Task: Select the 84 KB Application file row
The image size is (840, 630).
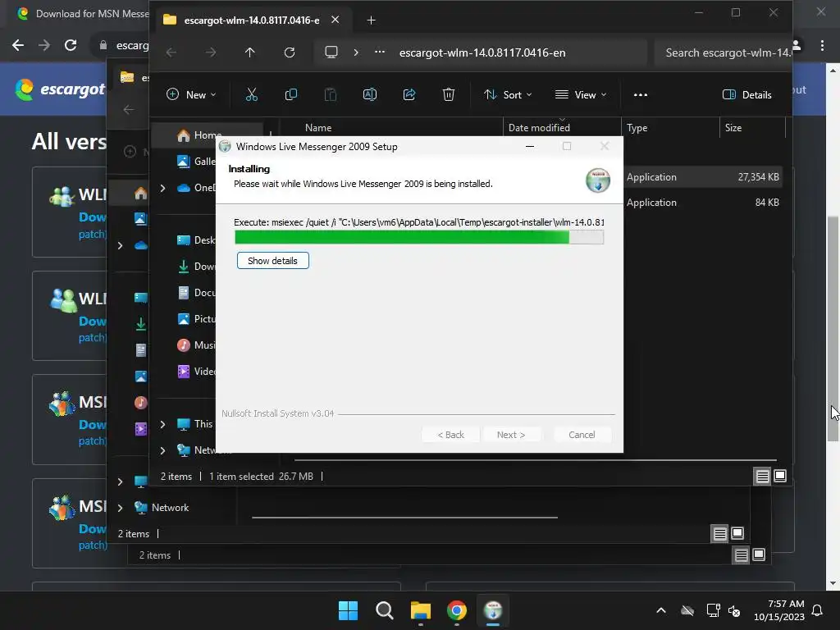Action: pos(703,203)
